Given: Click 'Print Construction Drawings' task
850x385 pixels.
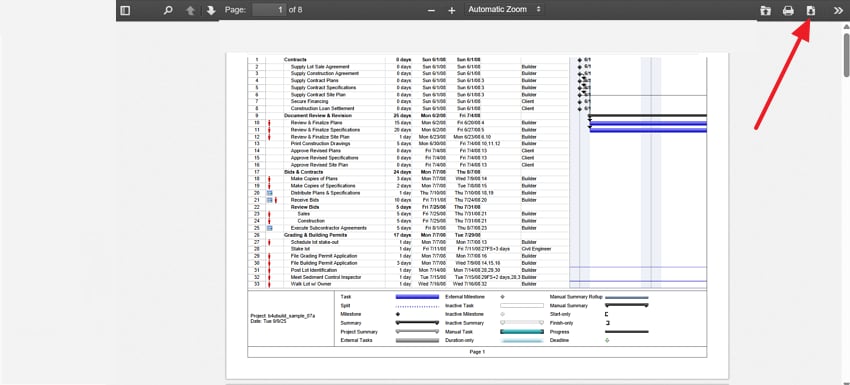Looking at the screenshot, I should tap(320, 144).
